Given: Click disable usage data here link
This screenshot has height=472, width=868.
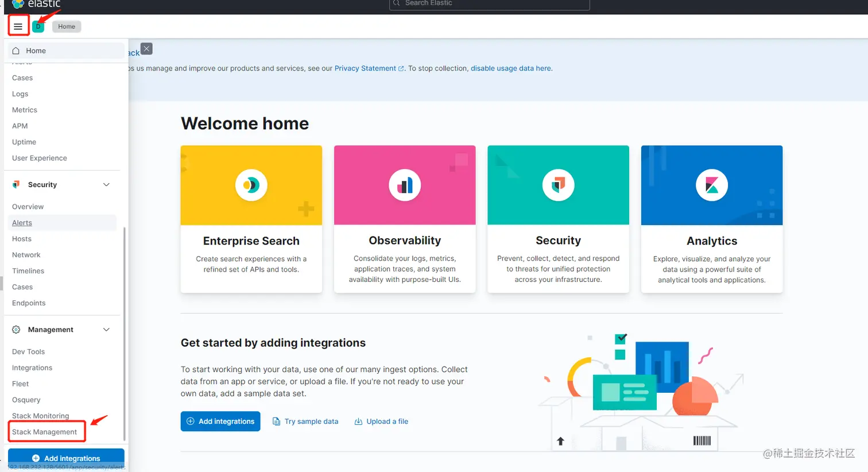Looking at the screenshot, I should pos(511,68).
